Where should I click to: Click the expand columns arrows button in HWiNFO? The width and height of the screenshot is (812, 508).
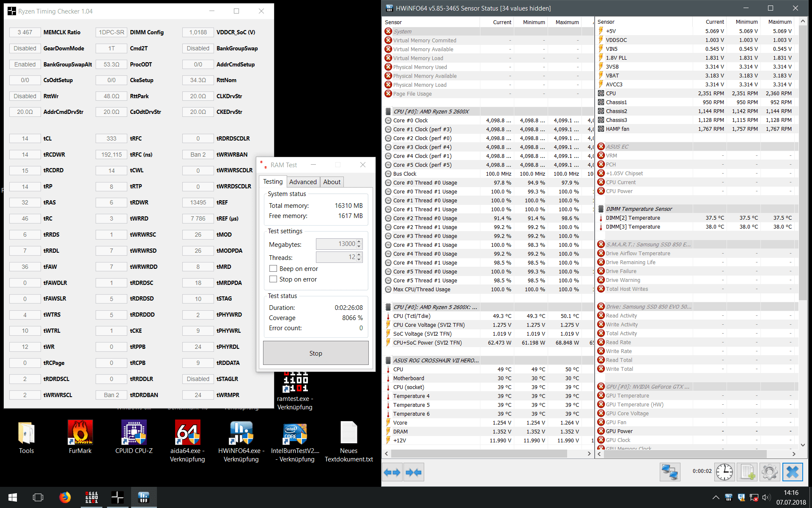392,472
